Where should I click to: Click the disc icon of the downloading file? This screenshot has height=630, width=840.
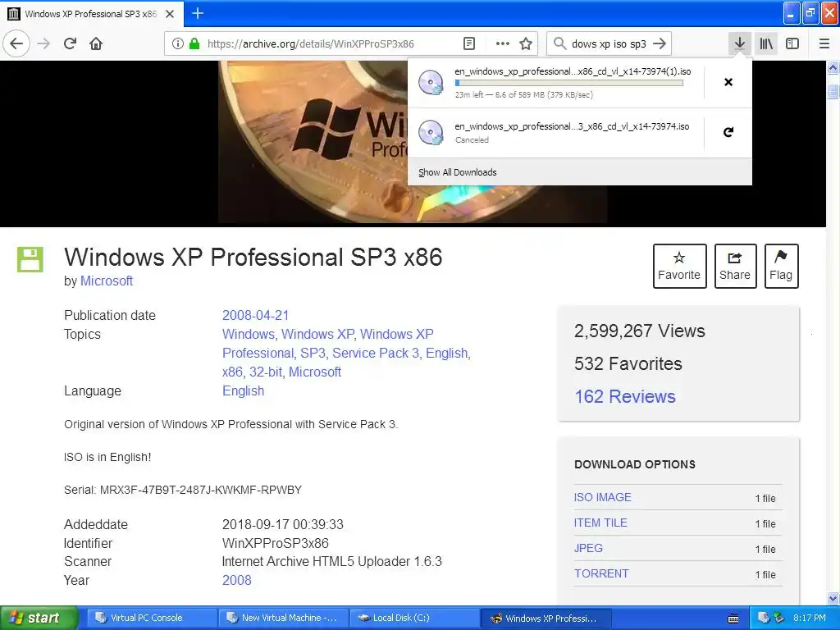coord(431,83)
